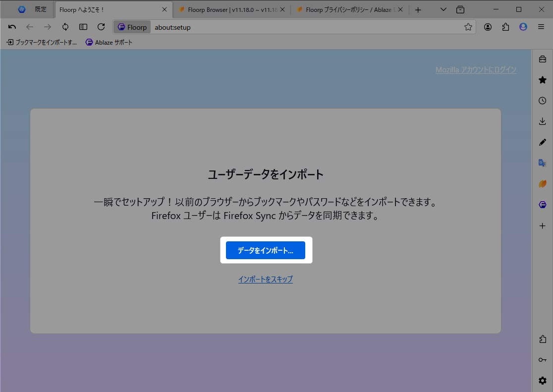Click the データをインポート… button
553x392 pixels.
pos(265,250)
